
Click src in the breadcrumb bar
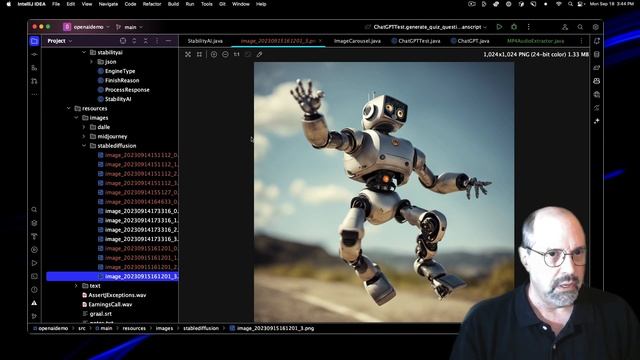(82, 328)
